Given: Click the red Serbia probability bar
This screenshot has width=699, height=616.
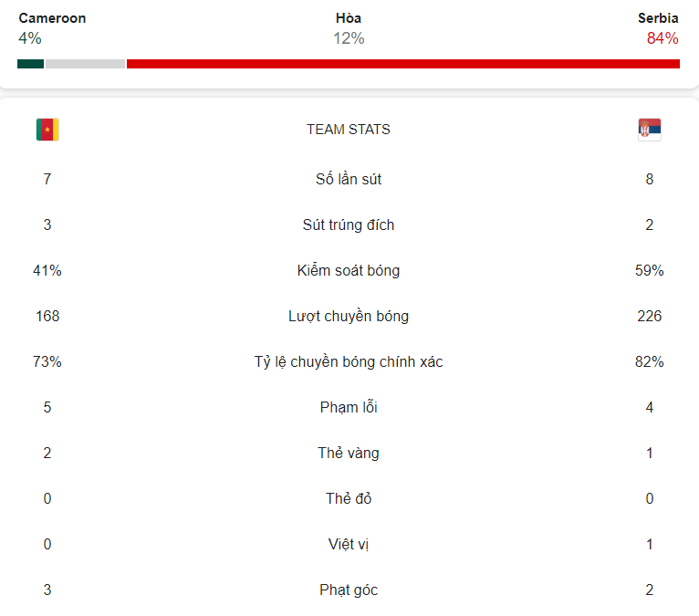Looking at the screenshot, I should click(x=403, y=64).
